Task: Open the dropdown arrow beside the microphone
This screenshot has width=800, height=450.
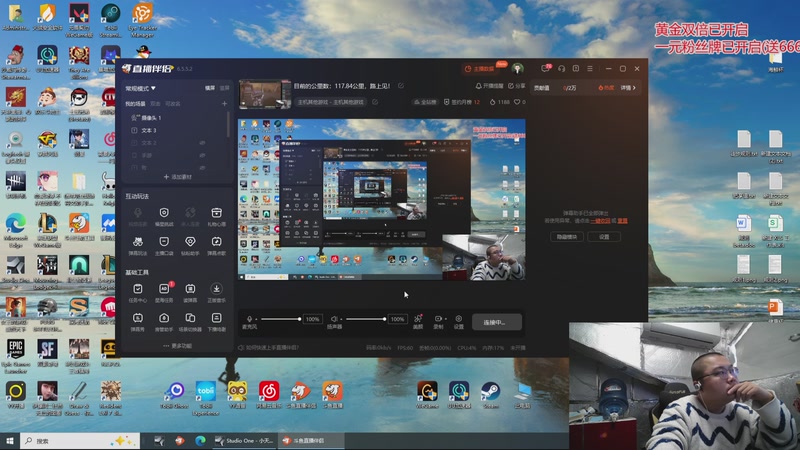Action: pos(257,319)
